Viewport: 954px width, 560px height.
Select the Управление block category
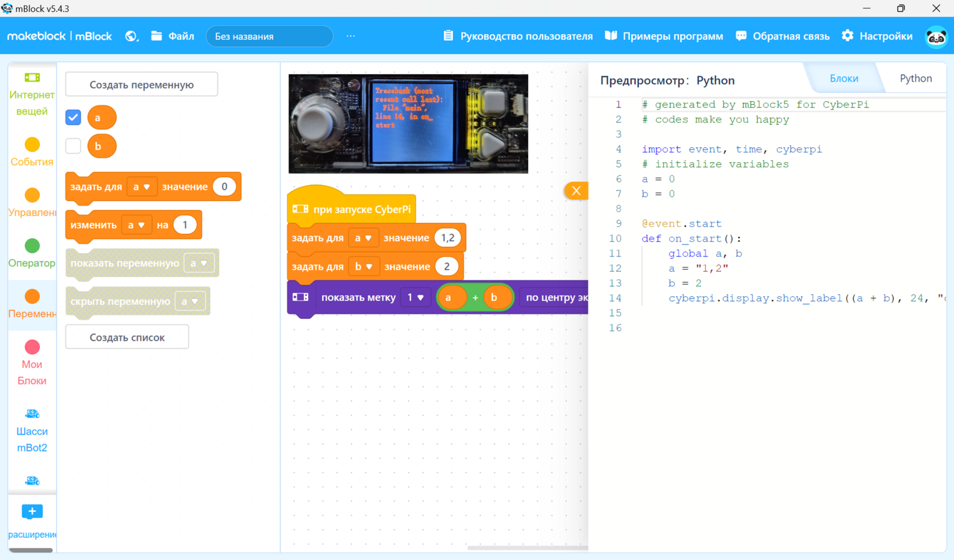pos(32,203)
